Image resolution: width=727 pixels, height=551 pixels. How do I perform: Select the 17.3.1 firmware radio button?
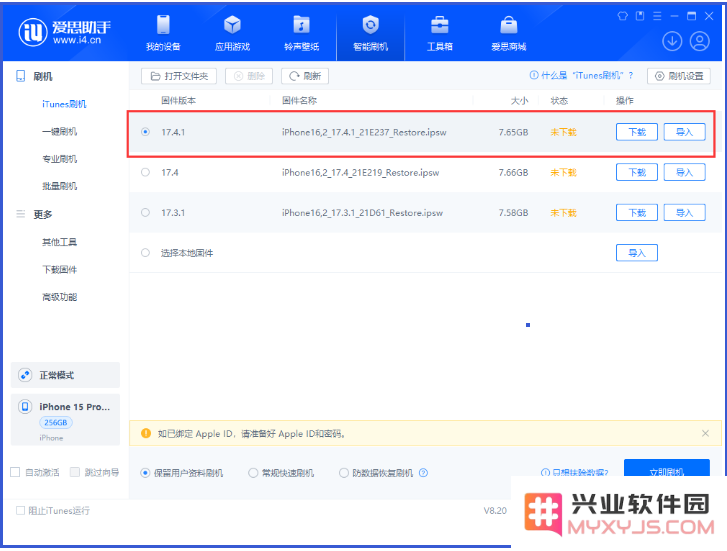[x=146, y=212]
